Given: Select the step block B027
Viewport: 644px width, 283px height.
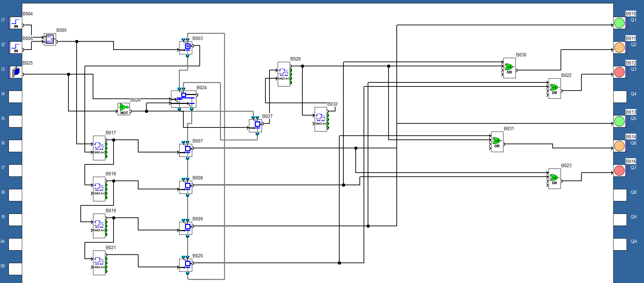Looking at the screenshot, I should [255, 125].
